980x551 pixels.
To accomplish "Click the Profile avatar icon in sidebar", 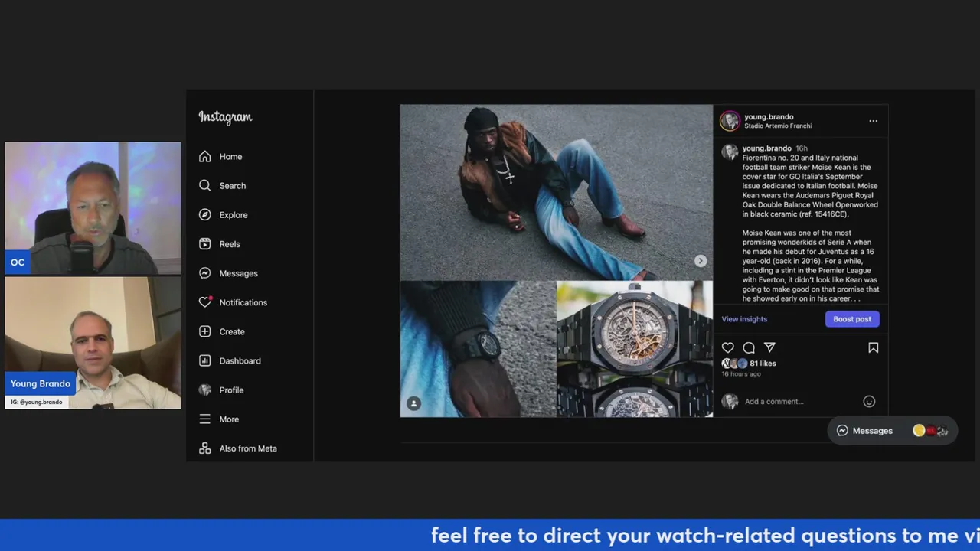I will (x=204, y=390).
